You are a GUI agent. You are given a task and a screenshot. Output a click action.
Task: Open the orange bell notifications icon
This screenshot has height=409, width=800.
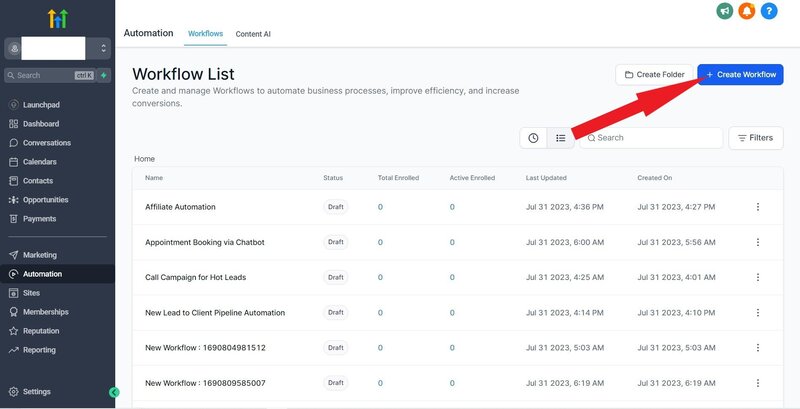[x=746, y=11]
